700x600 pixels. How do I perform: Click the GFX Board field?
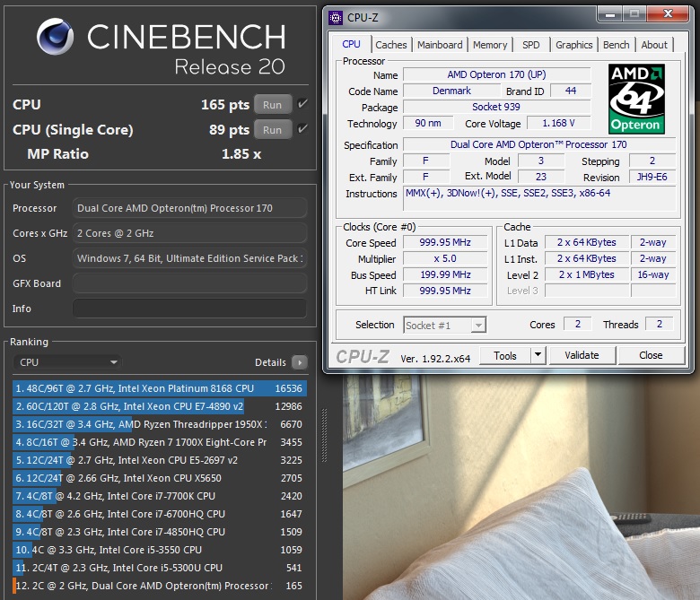coord(189,283)
